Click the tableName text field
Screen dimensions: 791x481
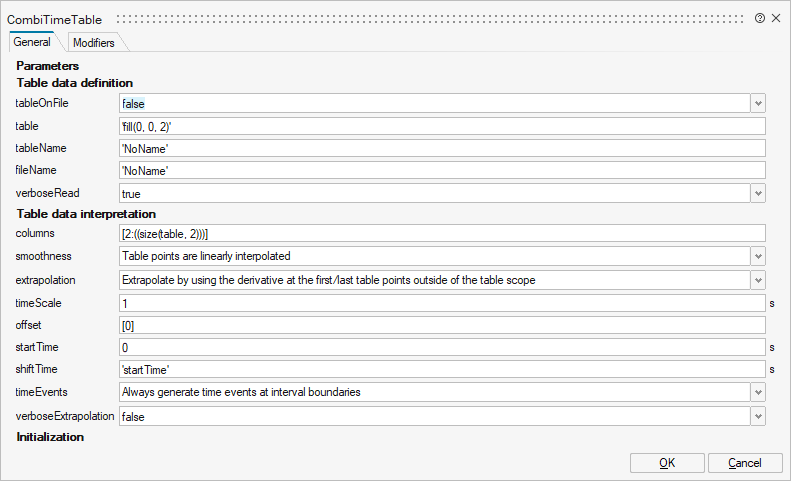click(442, 148)
